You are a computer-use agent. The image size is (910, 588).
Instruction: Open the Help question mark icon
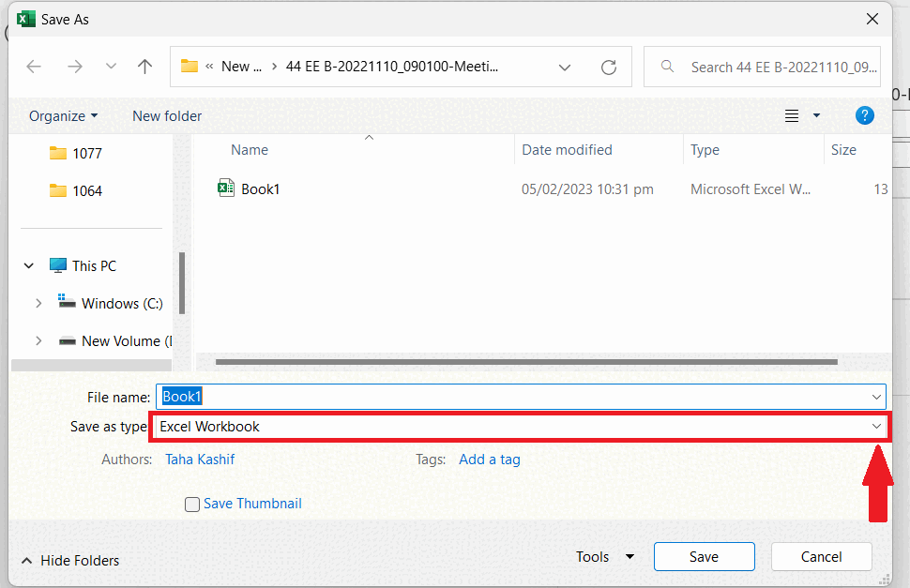[864, 115]
